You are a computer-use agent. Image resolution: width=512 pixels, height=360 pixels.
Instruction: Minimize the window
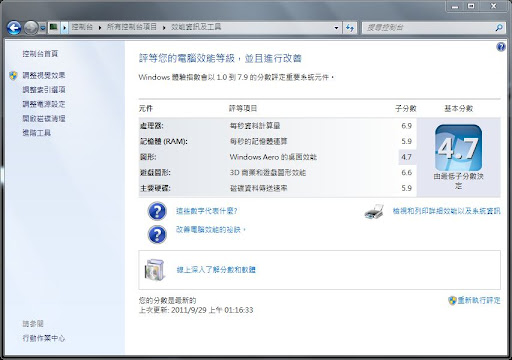coord(455,6)
